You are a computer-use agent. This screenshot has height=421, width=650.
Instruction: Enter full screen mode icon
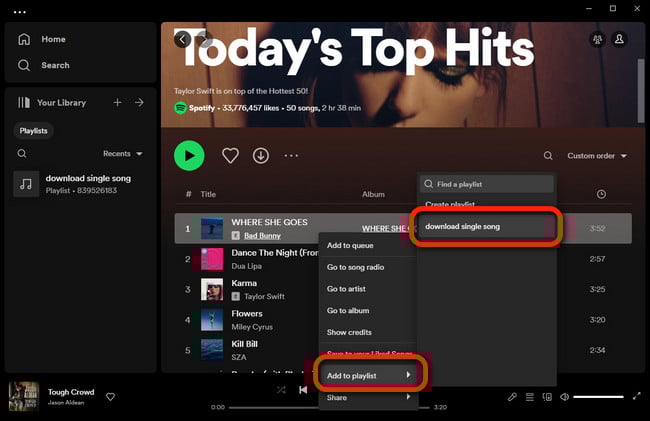tap(637, 397)
